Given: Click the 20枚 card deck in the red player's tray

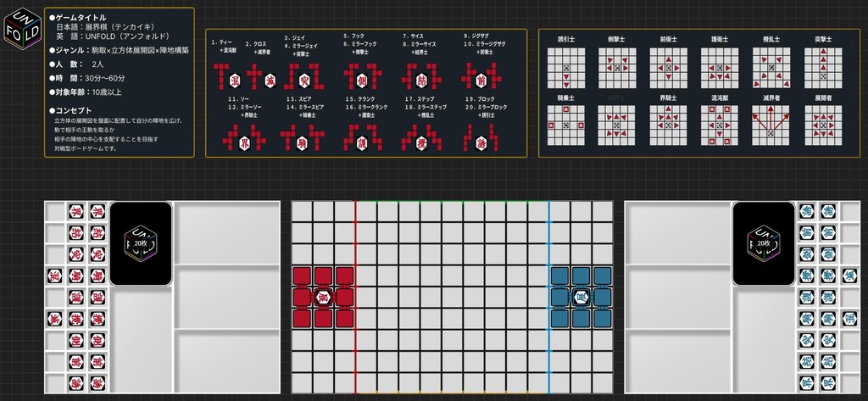Looking at the screenshot, I should point(141,243).
